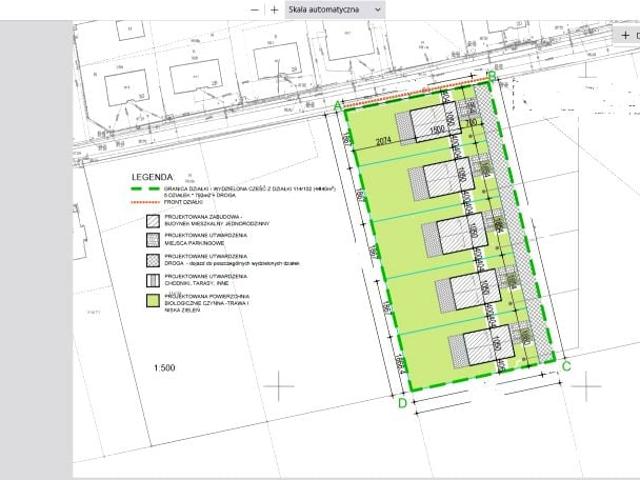Click corner label A of the plot
The width and height of the screenshot is (640, 480).
[338, 106]
